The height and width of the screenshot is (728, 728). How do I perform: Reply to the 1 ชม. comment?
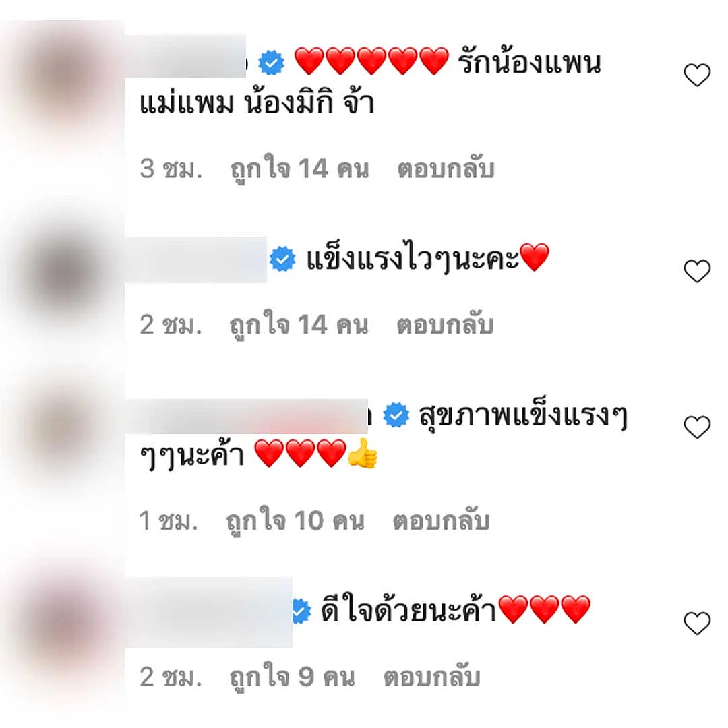click(442, 521)
